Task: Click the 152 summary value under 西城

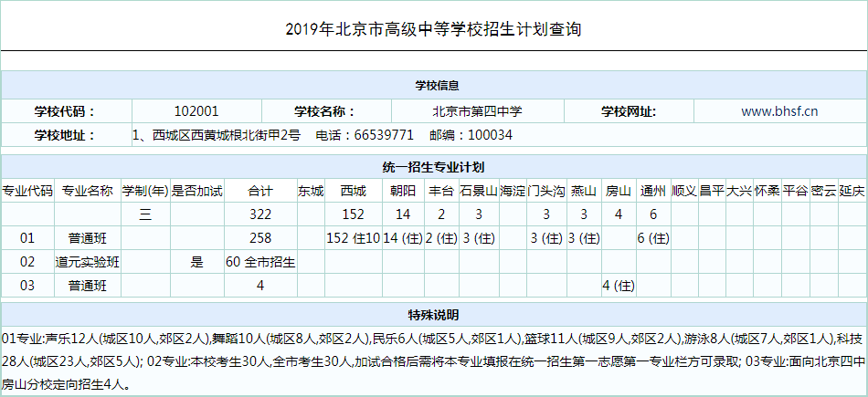Action: tap(354, 214)
